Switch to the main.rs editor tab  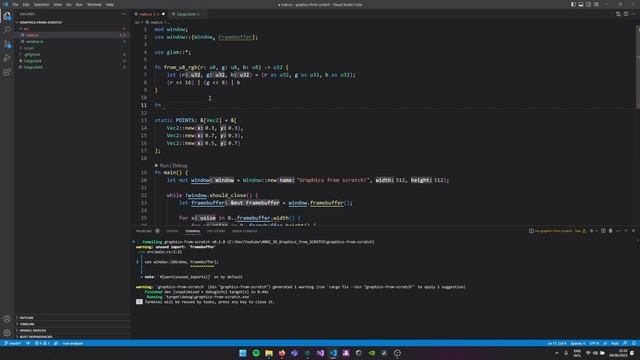pyautogui.click(x=149, y=14)
